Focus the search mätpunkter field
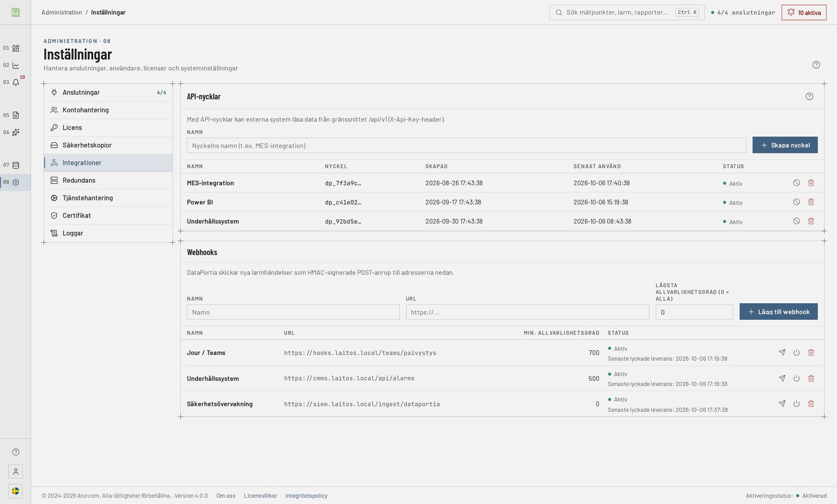The height and width of the screenshot is (504, 837). pos(627,13)
